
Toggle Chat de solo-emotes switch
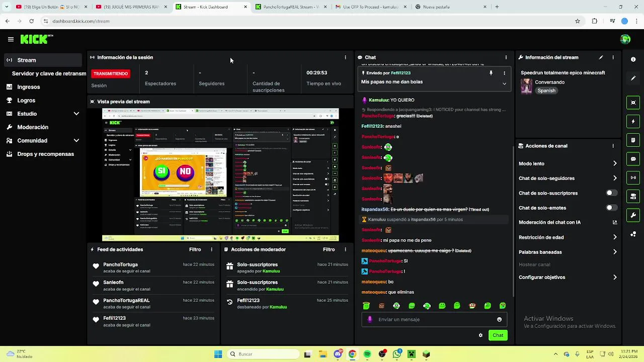click(x=611, y=208)
